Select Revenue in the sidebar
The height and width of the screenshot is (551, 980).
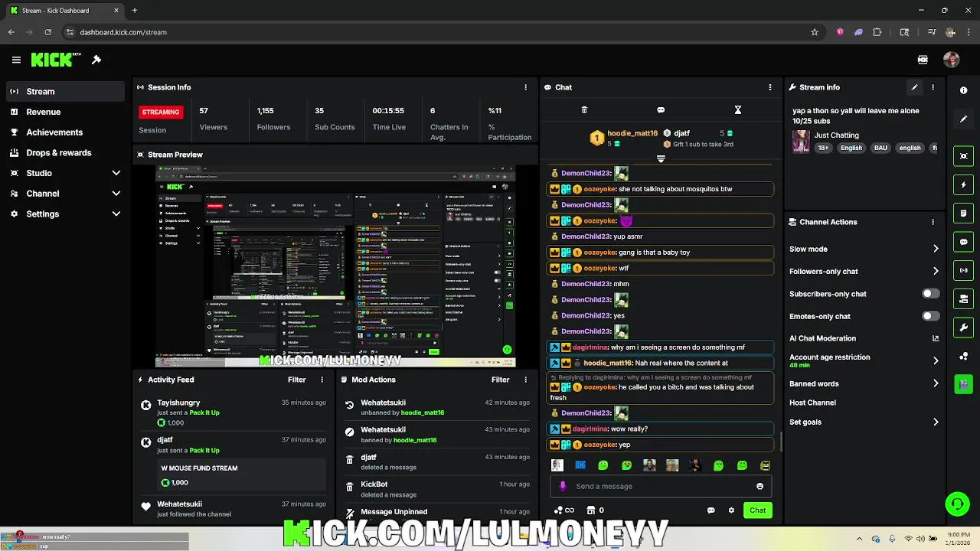pos(64,112)
